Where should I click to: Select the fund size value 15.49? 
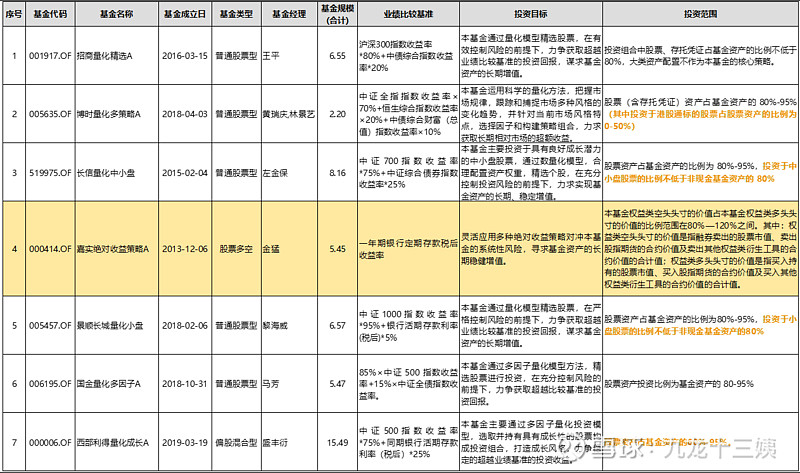pyautogui.click(x=337, y=443)
